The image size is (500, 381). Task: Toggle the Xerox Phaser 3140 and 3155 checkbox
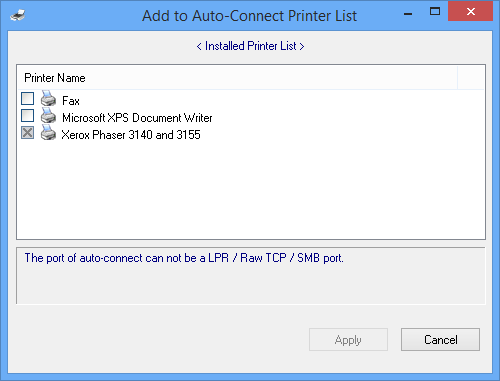[x=28, y=133]
